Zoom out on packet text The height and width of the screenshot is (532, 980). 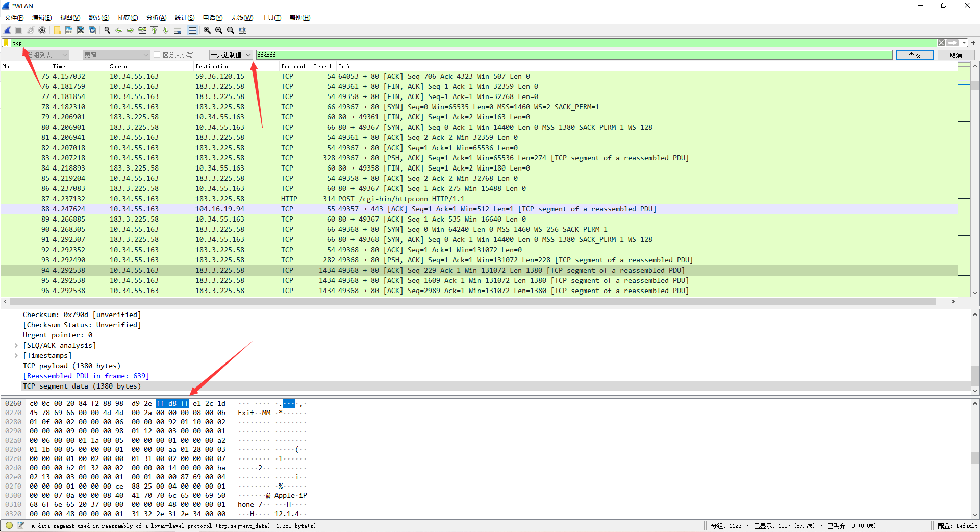(x=219, y=30)
